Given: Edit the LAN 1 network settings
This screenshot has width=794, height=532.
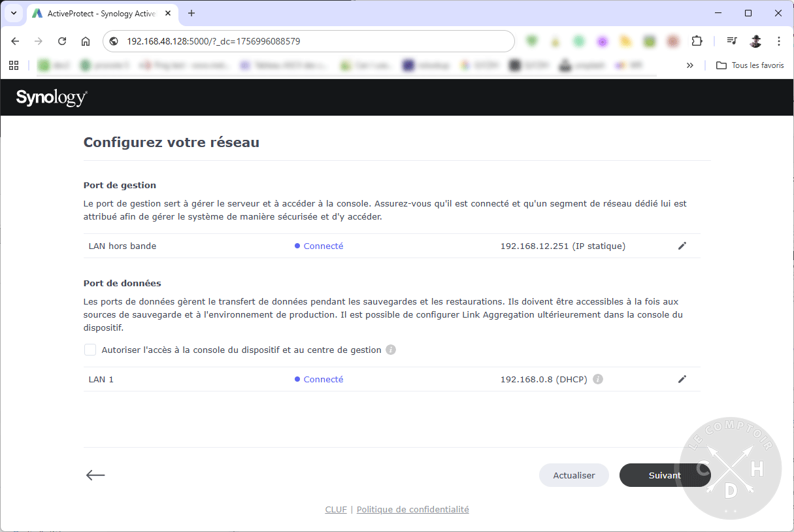Looking at the screenshot, I should 682,379.
